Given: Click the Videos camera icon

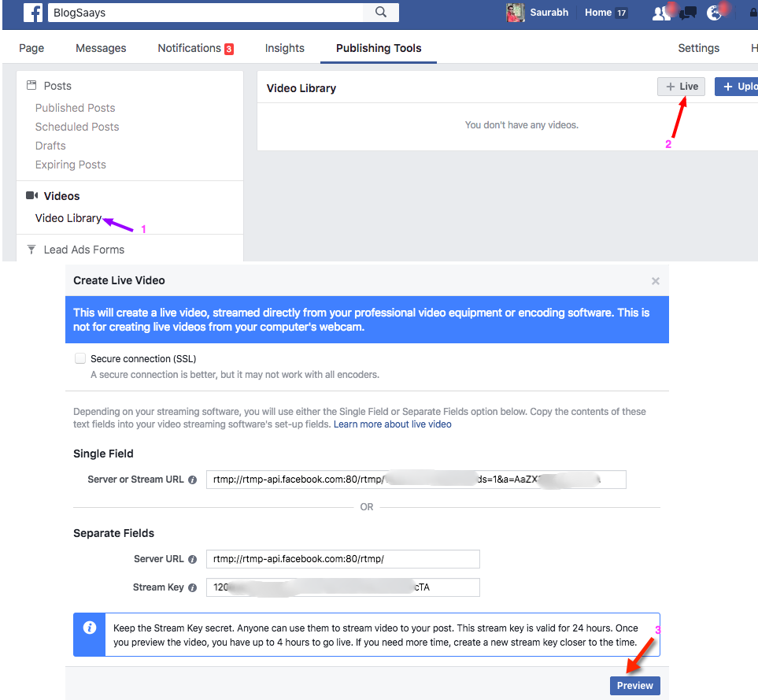Looking at the screenshot, I should pyautogui.click(x=32, y=195).
